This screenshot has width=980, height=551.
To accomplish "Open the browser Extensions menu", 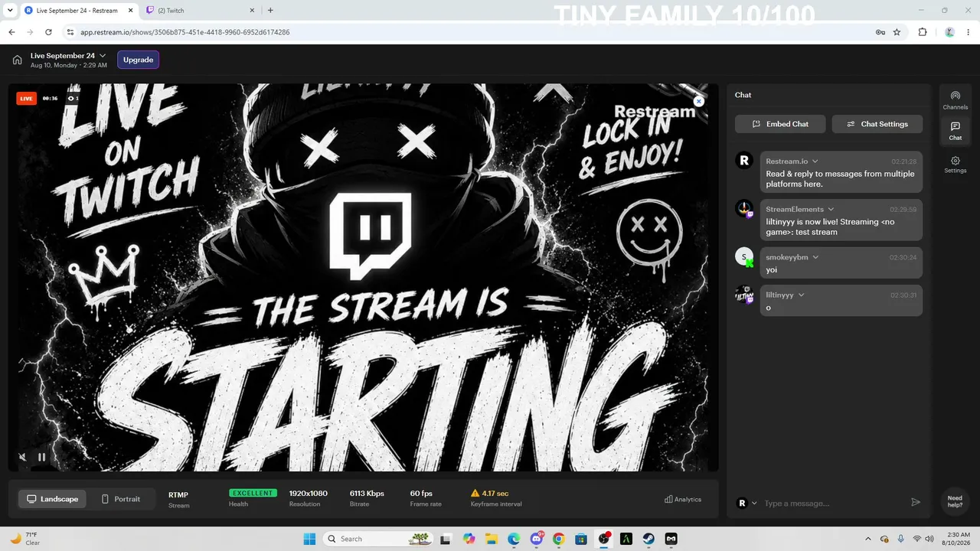I will [923, 32].
